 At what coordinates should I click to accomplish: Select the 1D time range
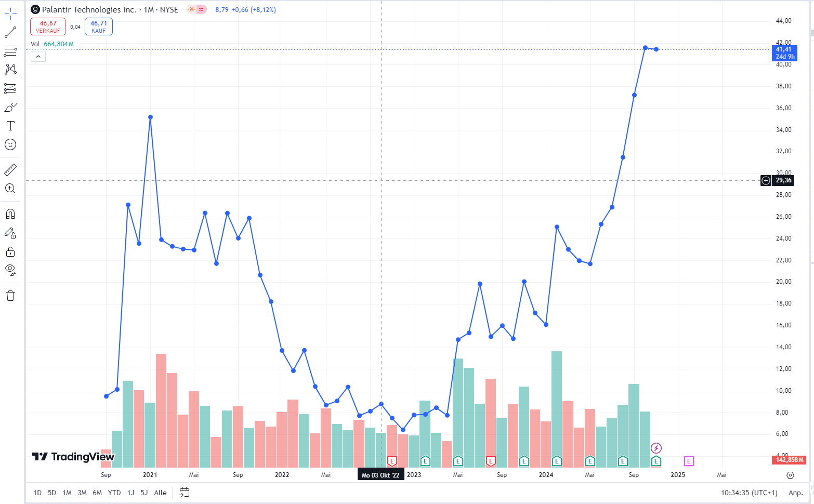37,493
